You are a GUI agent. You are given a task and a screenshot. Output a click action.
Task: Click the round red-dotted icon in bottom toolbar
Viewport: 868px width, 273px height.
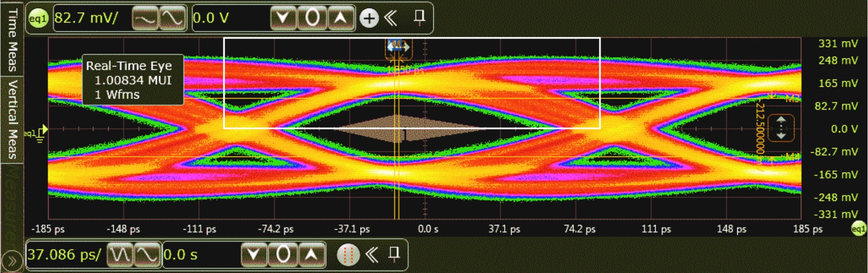coord(348,255)
